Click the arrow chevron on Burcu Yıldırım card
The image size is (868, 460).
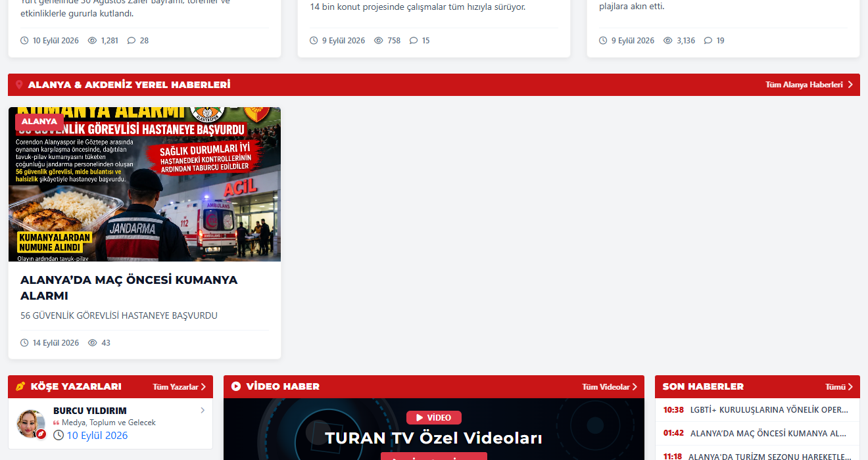tap(203, 411)
